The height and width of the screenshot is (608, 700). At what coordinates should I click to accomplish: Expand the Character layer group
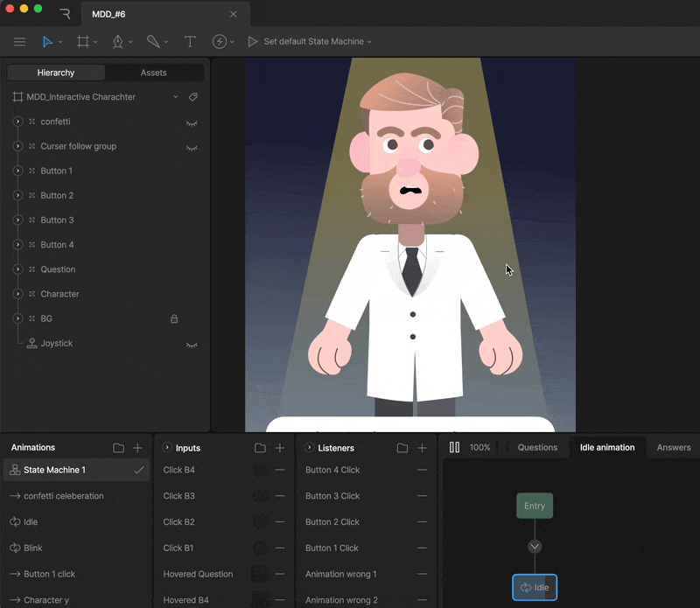click(x=17, y=294)
